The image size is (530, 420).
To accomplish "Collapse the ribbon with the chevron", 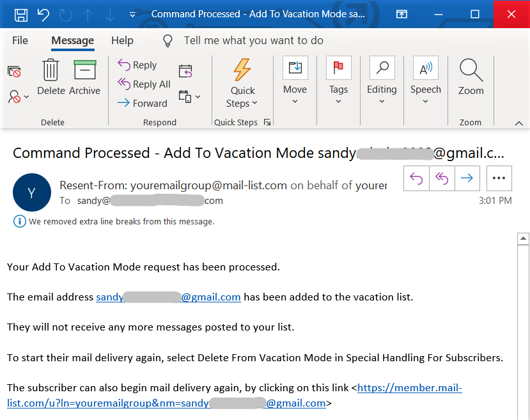I will click(x=518, y=123).
